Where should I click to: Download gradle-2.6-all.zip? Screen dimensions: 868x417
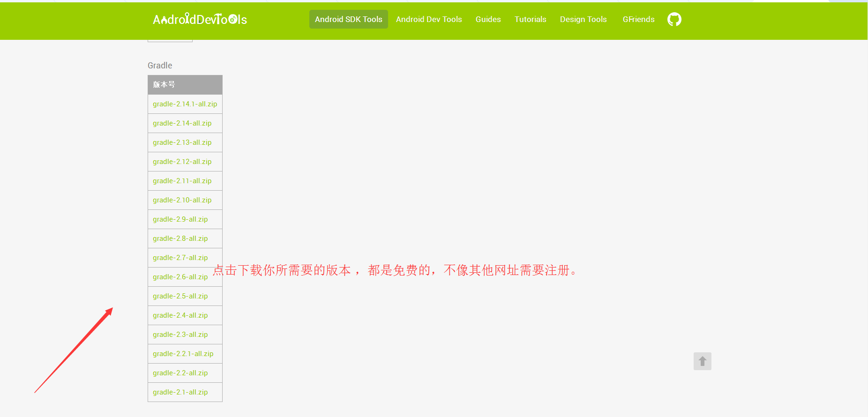tap(180, 277)
